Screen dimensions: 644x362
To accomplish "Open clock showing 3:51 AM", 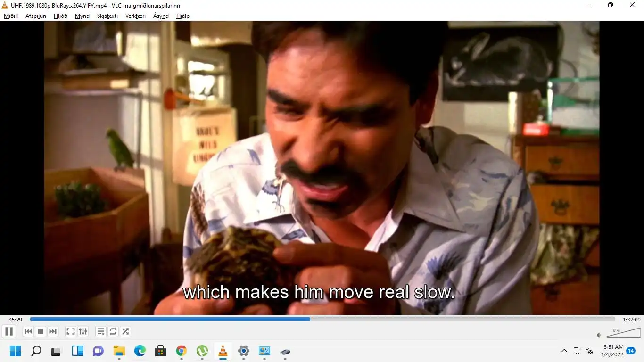I will pyautogui.click(x=612, y=351).
